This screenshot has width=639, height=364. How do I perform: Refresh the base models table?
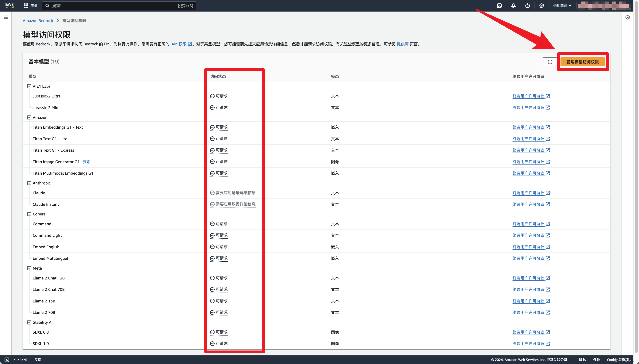pos(550,62)
